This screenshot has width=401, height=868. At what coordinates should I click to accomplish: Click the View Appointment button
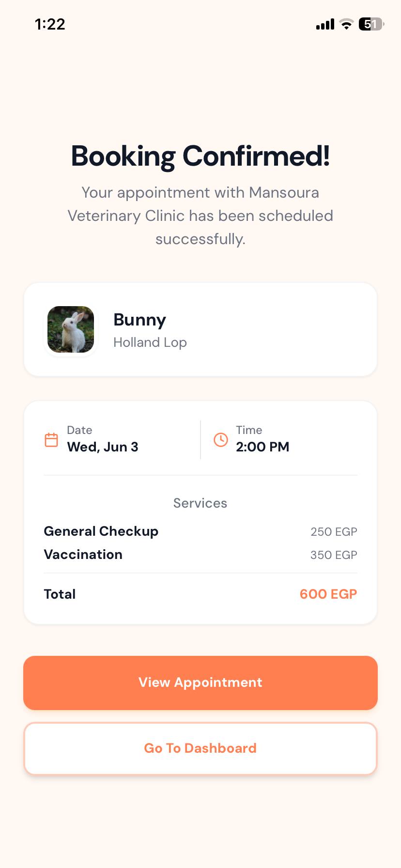[200, 683]
